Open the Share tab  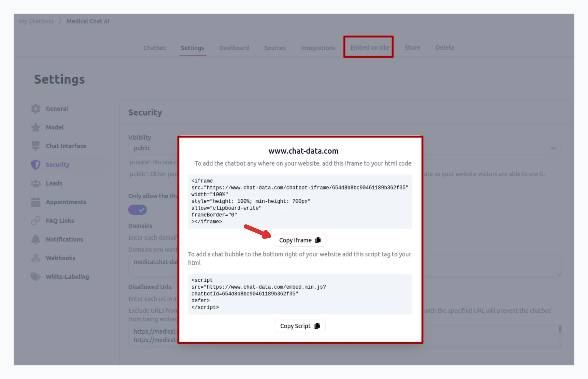412,47
